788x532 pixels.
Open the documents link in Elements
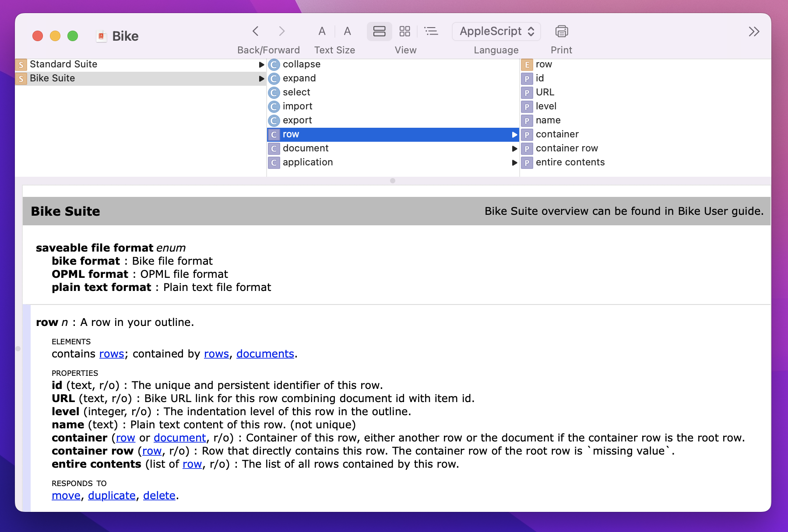265,354
